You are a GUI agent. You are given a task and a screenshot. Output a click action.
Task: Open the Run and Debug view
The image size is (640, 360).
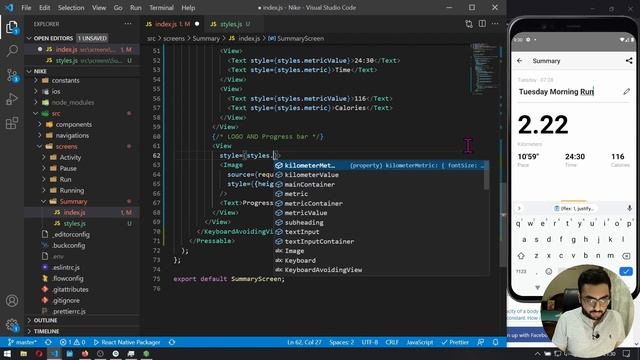pyautogui.click(x=12, y=99)
